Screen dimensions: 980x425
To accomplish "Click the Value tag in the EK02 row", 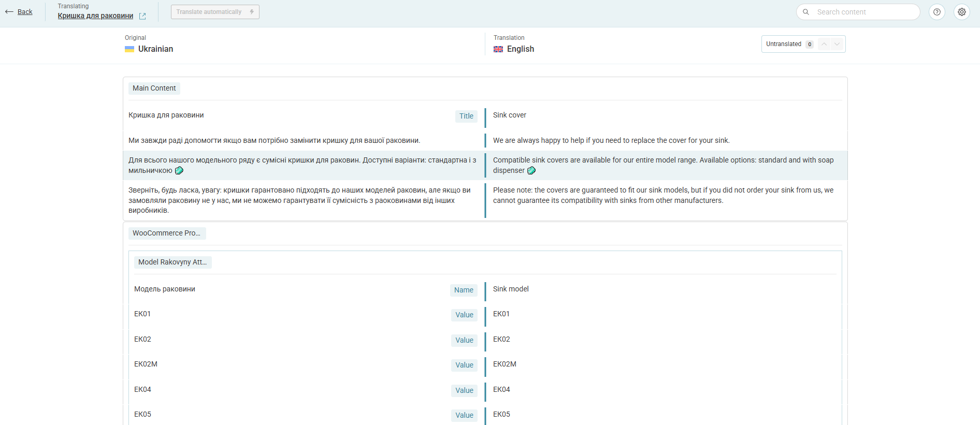I will point(464,341).
